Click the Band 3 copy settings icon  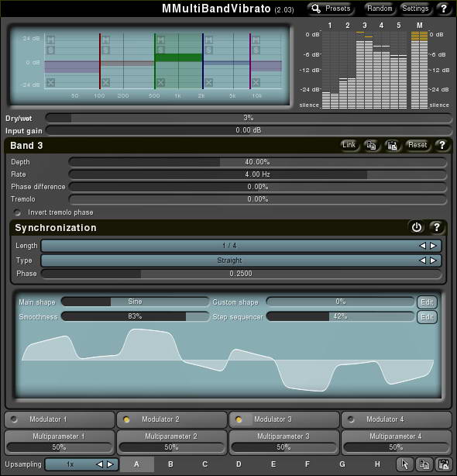point(371,146)
